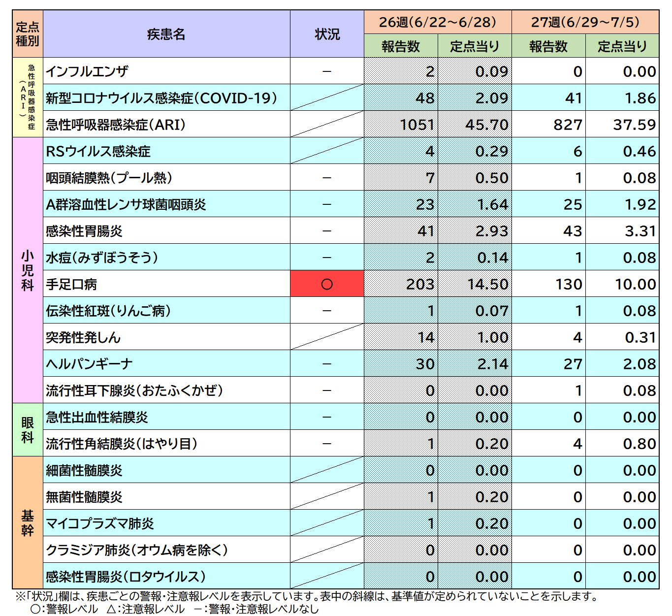Select 感染性胃腸炎 week 27 value 3.31

pyautogui.click(x=640, y=231)
